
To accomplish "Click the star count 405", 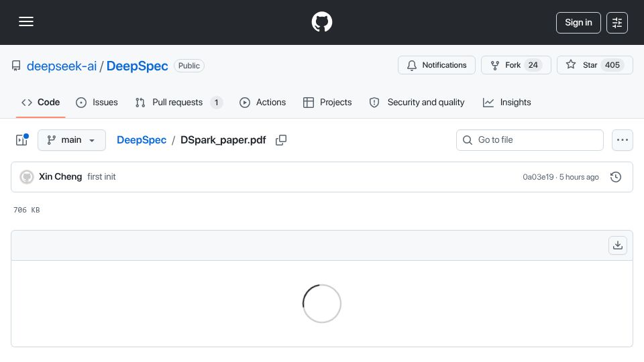I will pos(612,65).
